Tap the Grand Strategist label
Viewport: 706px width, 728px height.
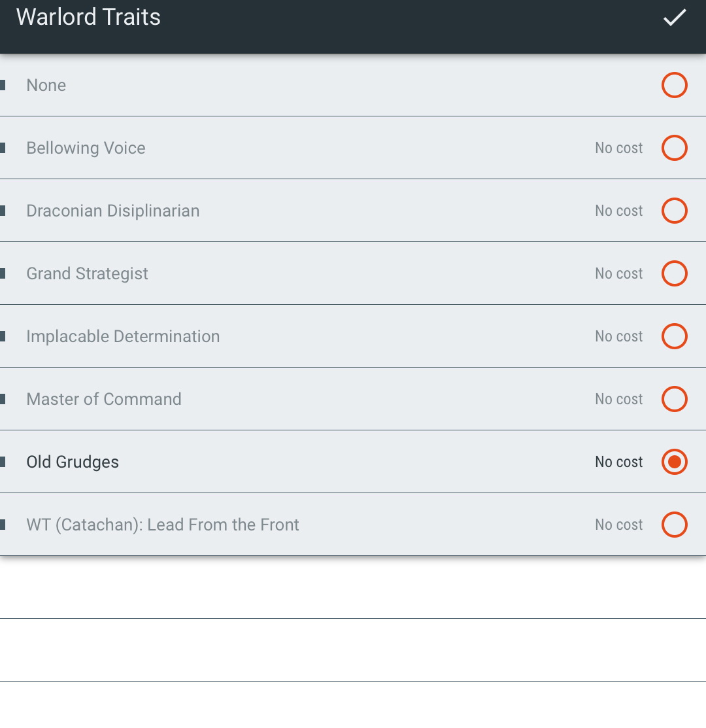[x=87, y=274]
